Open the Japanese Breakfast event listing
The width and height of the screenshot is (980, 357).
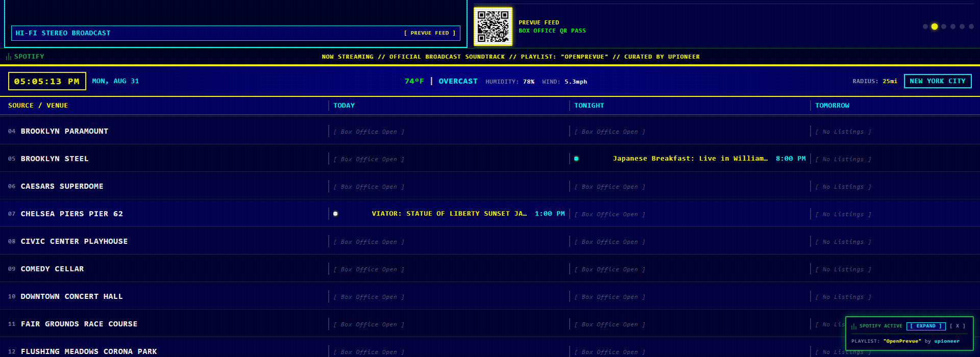pos(690,159)
